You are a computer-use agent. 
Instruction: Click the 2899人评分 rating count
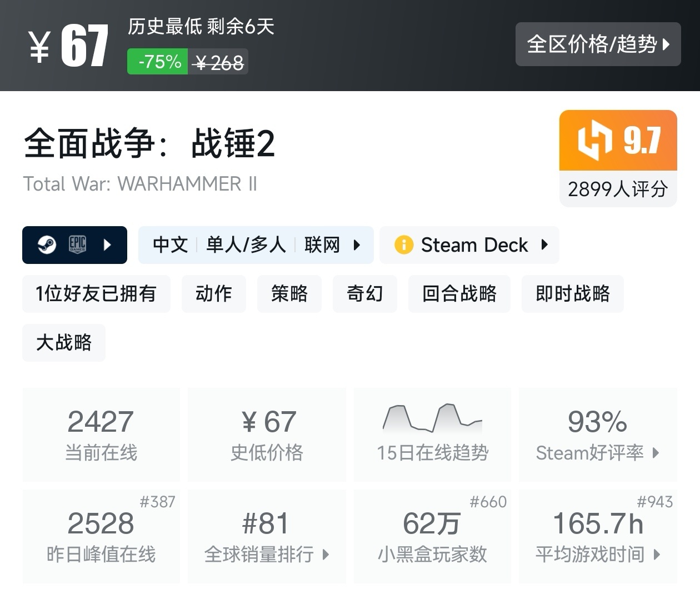click(x=618, y=189)
